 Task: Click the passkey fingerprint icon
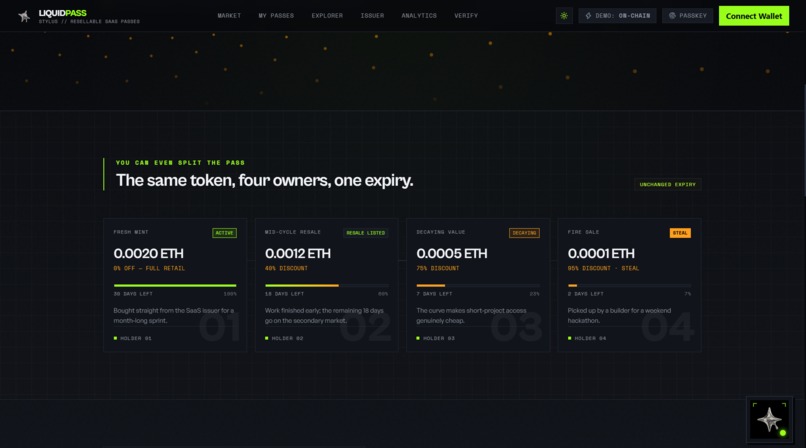672,16
